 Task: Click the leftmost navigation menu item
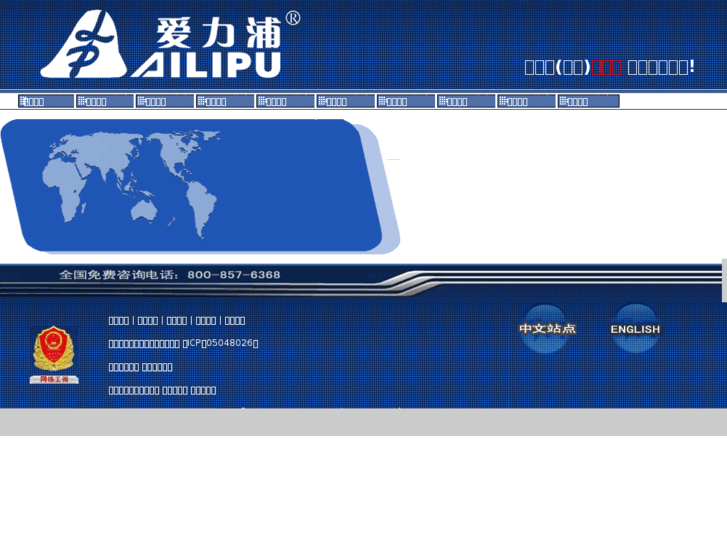tap(46, 101)
